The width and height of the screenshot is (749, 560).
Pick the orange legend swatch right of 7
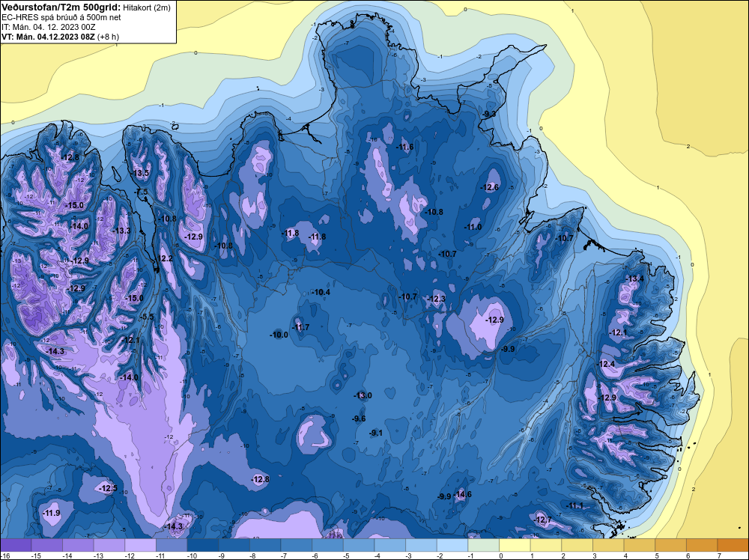coord(733,545)
